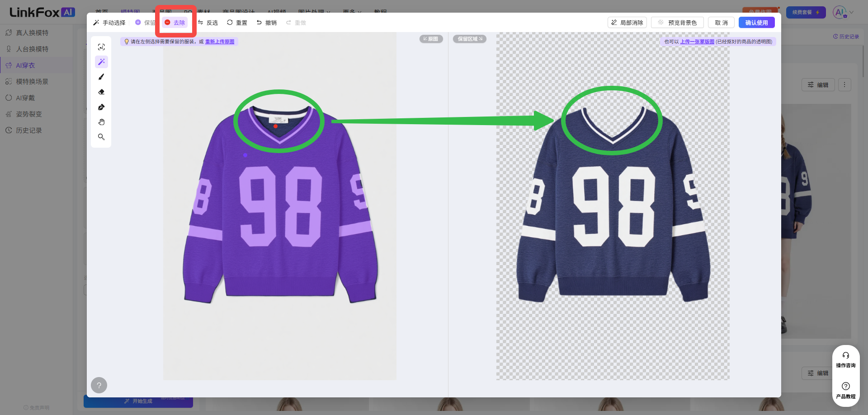The width and height of the screenshot is (868, 415).
Task: Open the 历史记录 link at top right
Action: tap(846, 37)
